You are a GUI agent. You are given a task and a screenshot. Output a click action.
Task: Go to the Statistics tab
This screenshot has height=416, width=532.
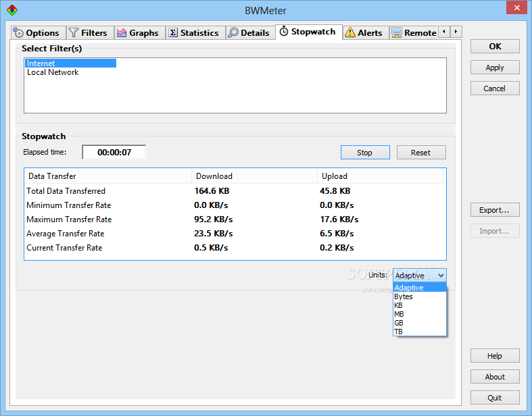[x=195, y=33]
